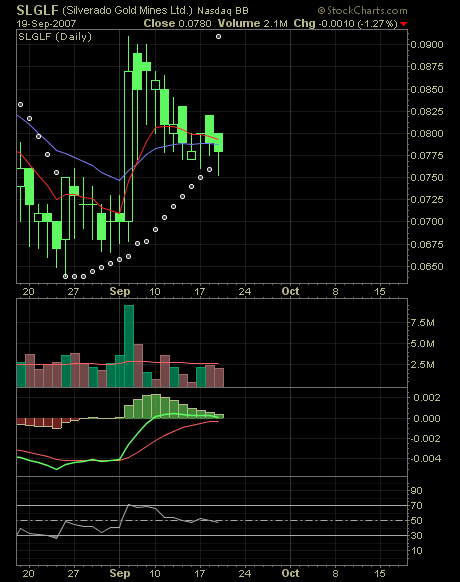Click the 24 date label under price chart
The image size is (460, 582).
(x=245, y=292)
